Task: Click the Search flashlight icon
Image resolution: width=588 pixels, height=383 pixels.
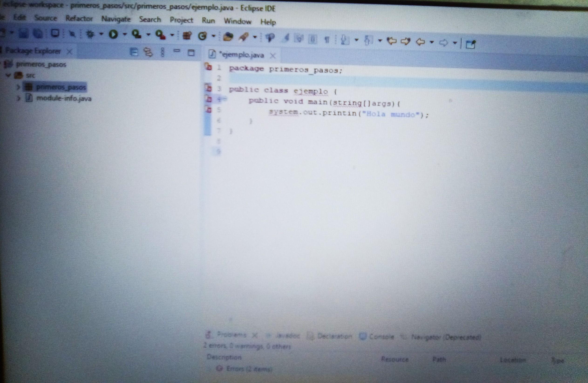Action: coord(243,37)
